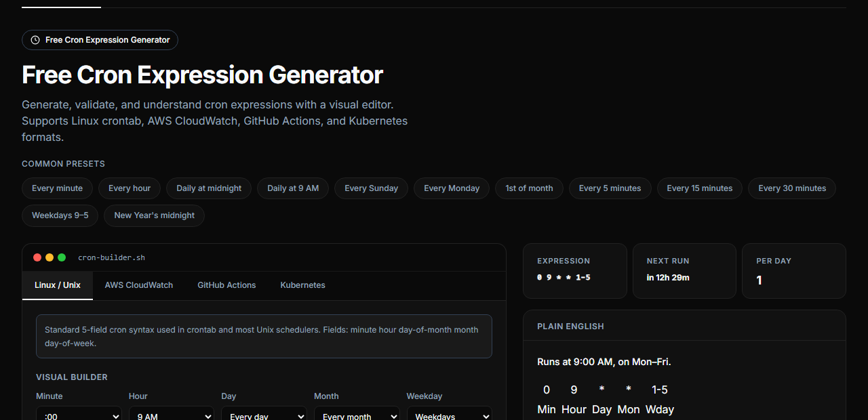The height and width of the screenshot is (420, 868).
Task: Click the Next Run value in 12h 29m
Action: click(668, 278)
